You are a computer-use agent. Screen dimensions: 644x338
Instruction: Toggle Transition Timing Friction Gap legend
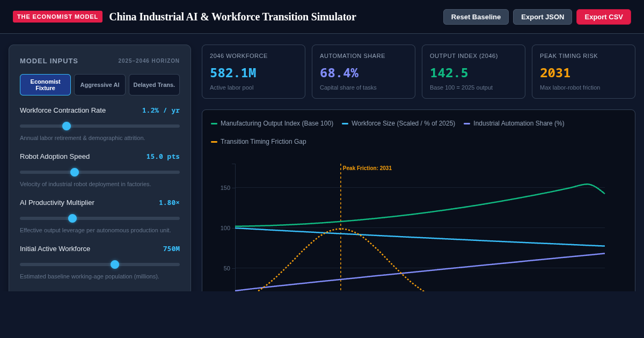pyautogui.click(x=259, y=142)
